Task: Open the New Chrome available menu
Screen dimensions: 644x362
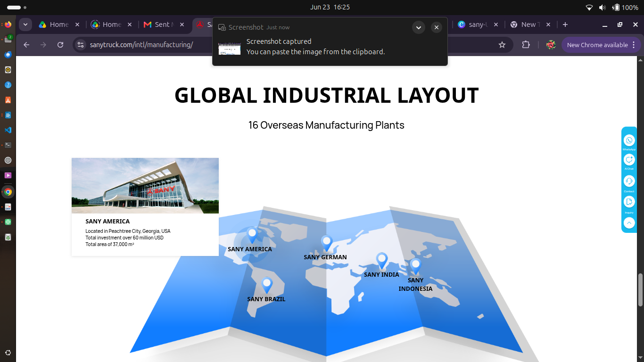Action: (x=634, y=45)
